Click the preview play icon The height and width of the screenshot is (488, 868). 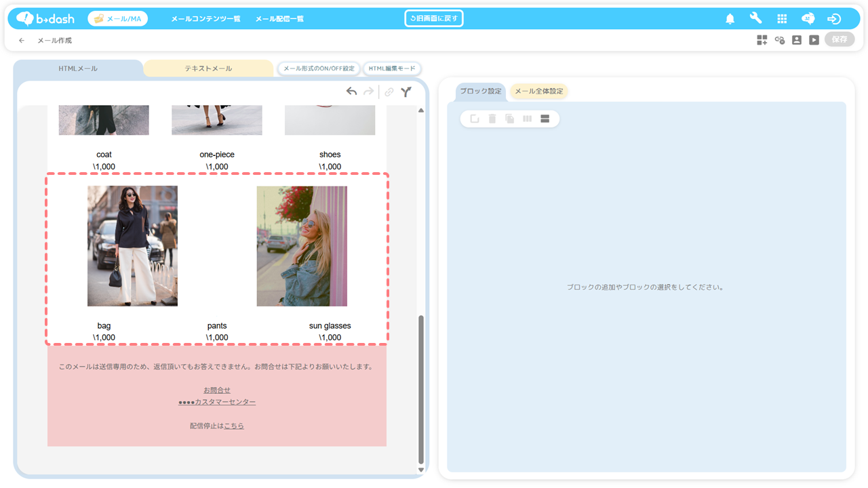coord(814,40)
